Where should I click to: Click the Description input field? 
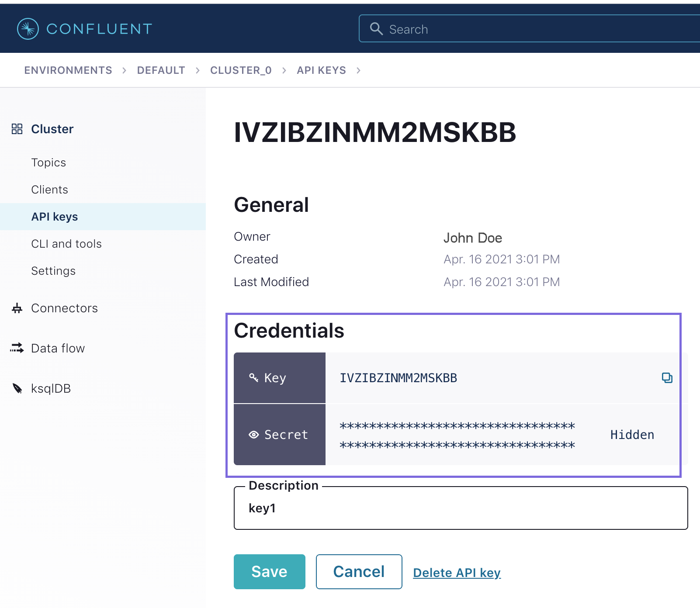pos(461,508)
